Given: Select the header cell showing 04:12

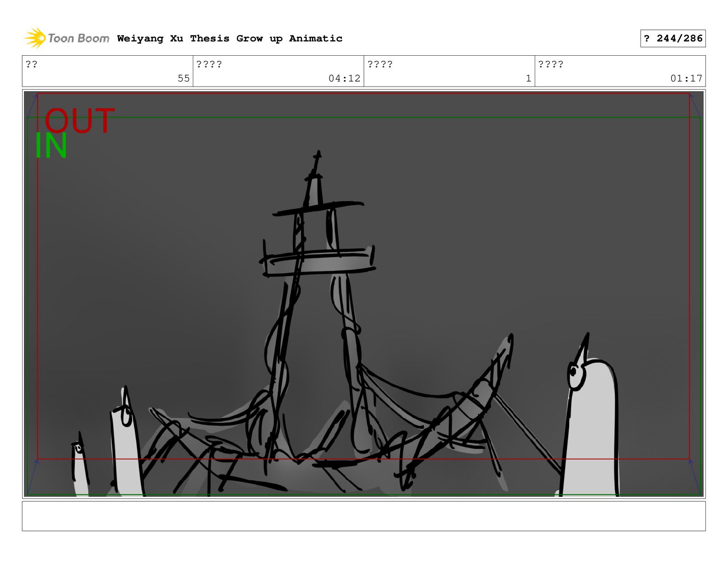Looking at the screenshot, I should 278,71.
